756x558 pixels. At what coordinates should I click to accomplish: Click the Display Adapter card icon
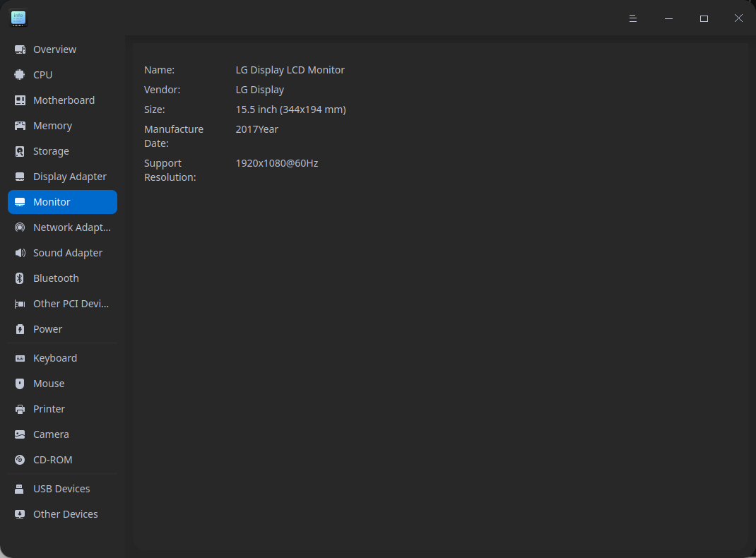[x=20, y=177]
